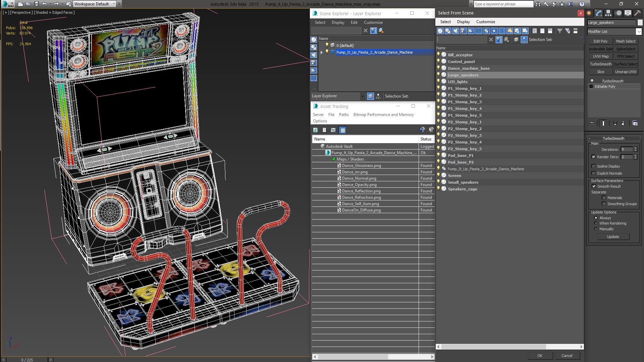
Task: Open Display menu in Select From Scene
Action: [463, 22]
